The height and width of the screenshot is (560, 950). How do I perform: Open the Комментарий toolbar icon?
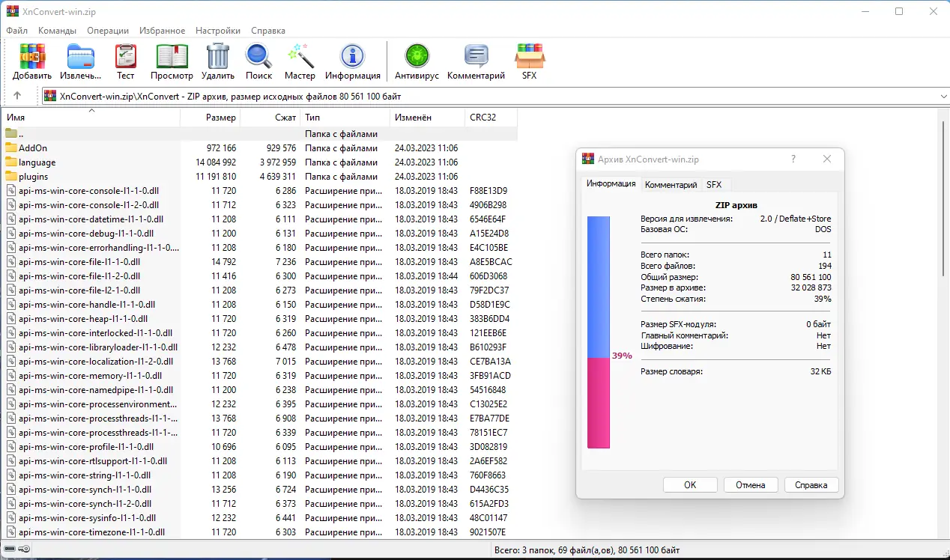click(476, 57)
